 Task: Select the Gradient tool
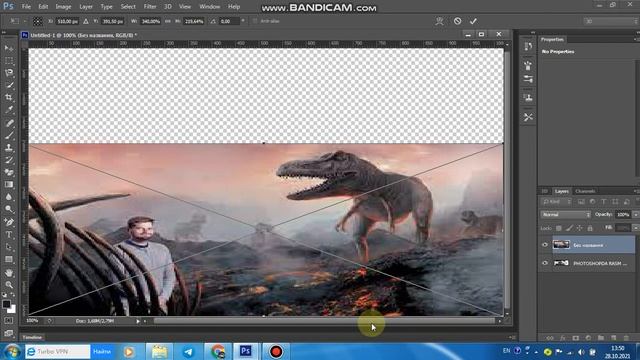(x=9, y=184)
